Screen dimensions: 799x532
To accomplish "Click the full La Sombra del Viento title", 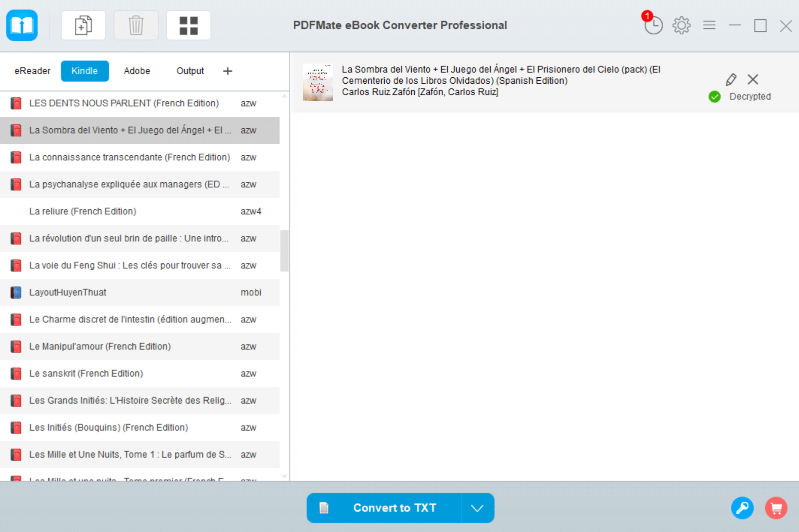I will click(x=501, y=75).
